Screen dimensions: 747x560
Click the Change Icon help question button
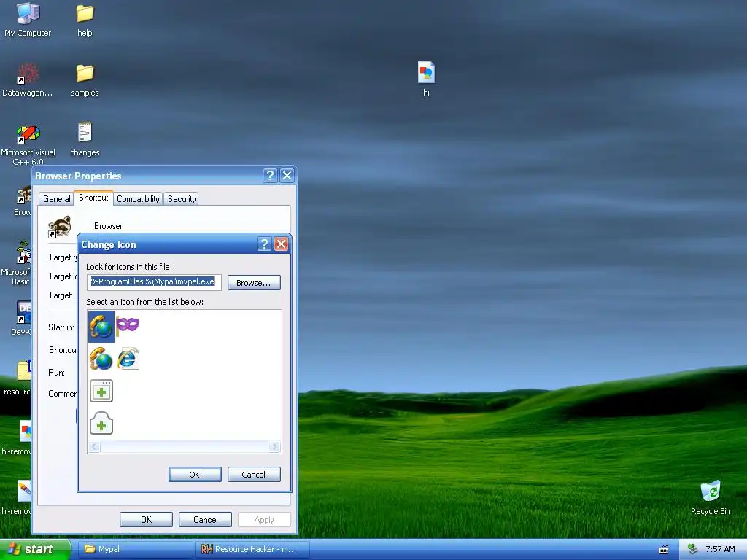[264, 244]
